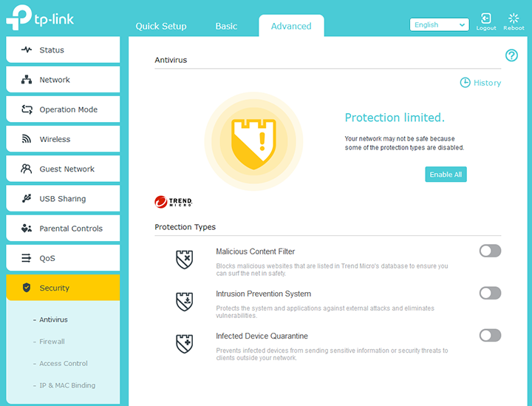This screenshot has height=406, width=532.
Task: Open help via question mark icon
Action: coord(511,55)
